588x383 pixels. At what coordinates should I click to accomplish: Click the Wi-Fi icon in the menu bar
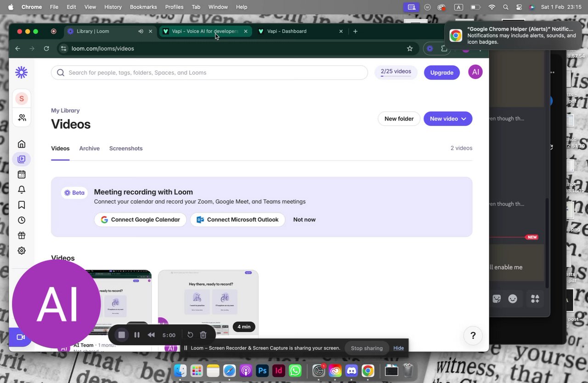coord(492,7)
